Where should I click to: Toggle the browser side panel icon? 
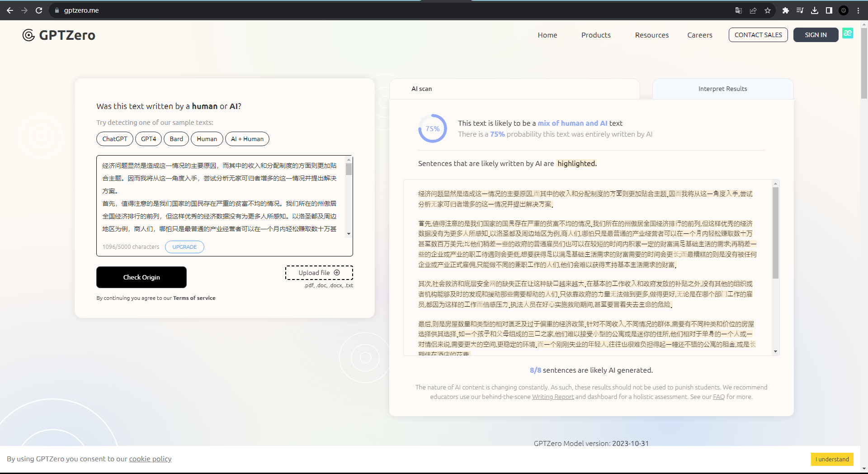click(829, 10)
